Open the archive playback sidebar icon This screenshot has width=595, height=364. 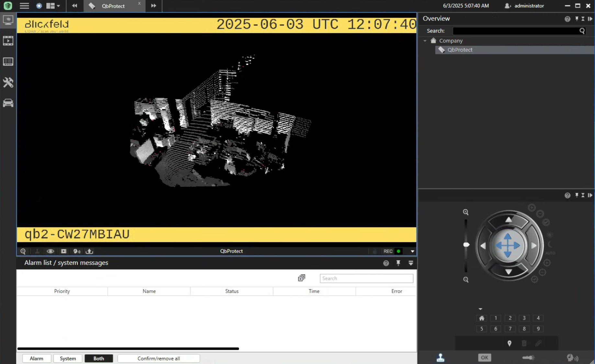[8, 41]
